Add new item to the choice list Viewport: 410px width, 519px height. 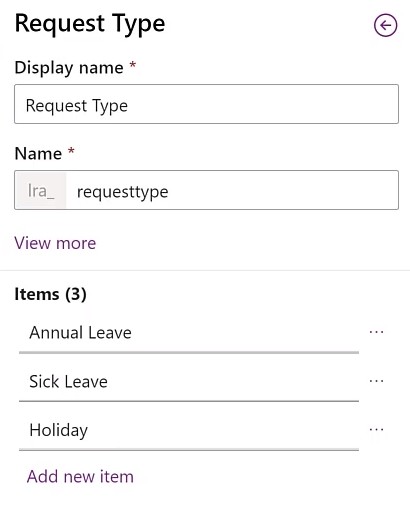point(80,476)
